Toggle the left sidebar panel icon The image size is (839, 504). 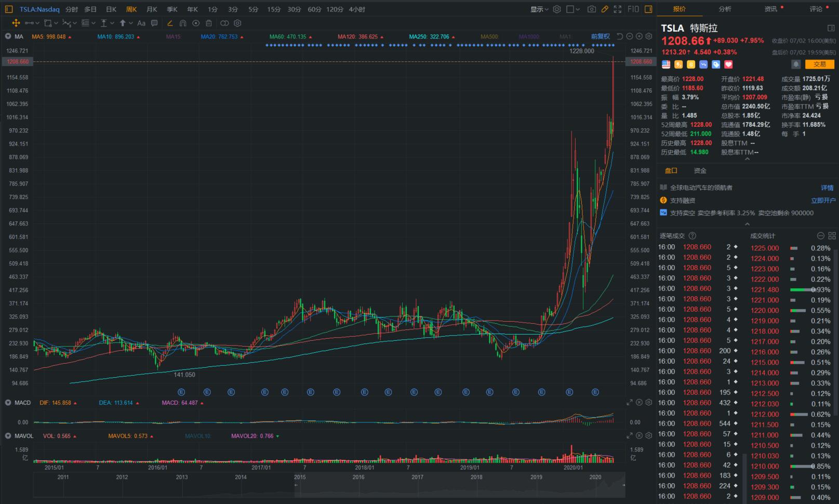click(x=9, y=9)
